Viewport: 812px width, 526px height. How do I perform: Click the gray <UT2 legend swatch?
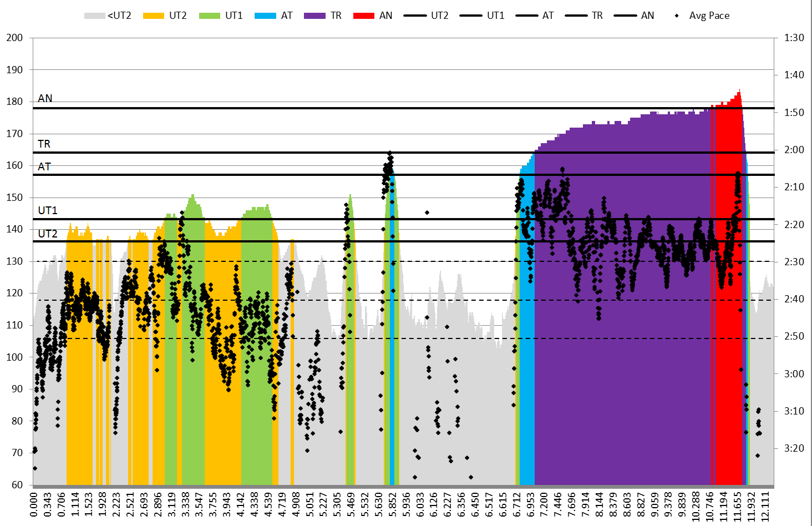coord(94,16)
